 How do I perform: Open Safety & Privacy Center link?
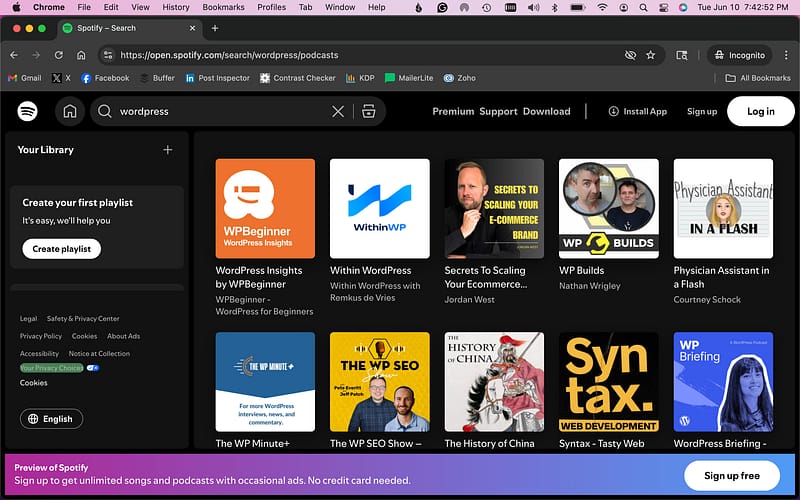point(83,318)
